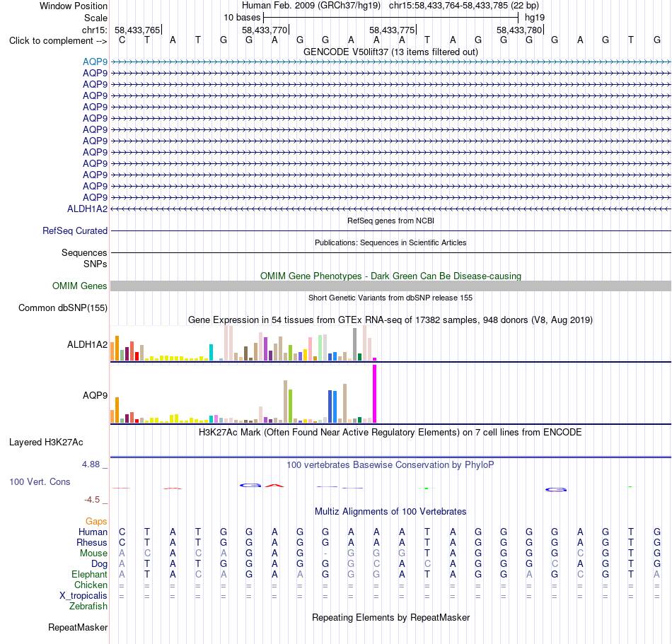
Task: Click position label 58,433,765
Action: click(137, 30)
